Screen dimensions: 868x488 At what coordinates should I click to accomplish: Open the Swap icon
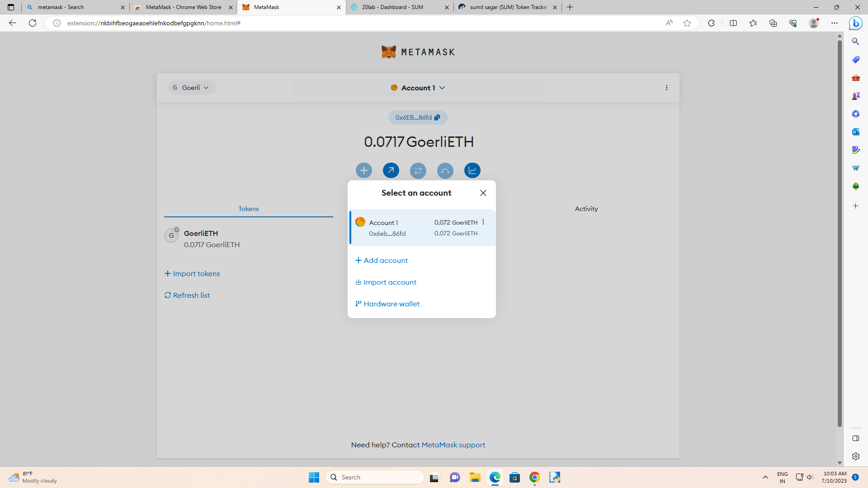tap(418, 170)
